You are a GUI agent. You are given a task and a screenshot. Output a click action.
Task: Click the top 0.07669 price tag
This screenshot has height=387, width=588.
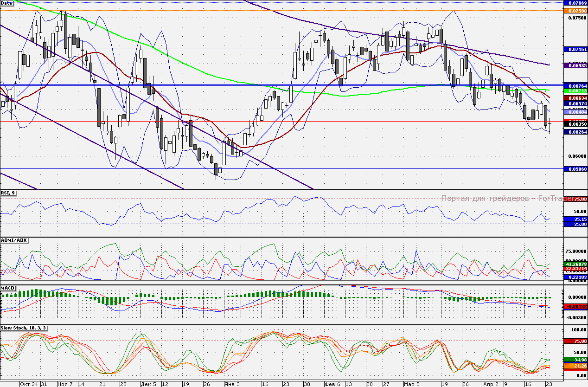pos(575,3)
